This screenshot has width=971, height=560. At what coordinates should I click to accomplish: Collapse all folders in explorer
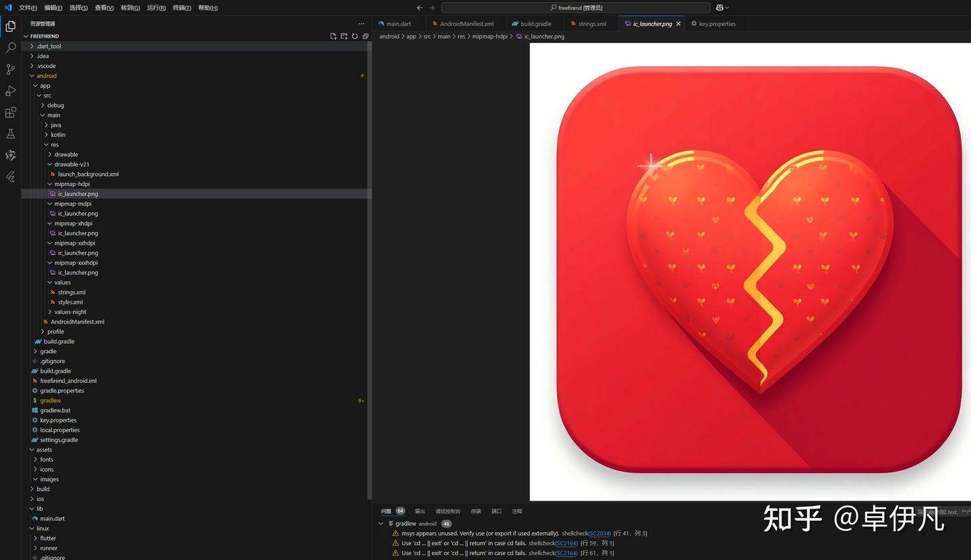365,36
